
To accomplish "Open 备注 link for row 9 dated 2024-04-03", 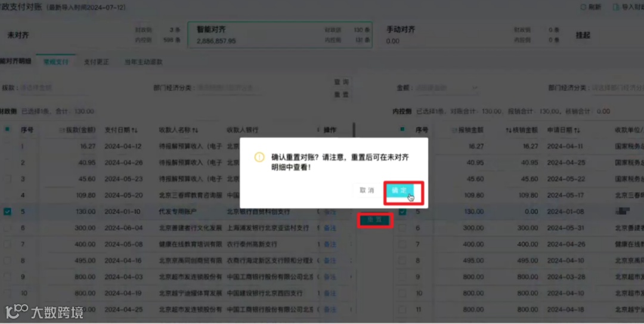I will tap(330, 277).
